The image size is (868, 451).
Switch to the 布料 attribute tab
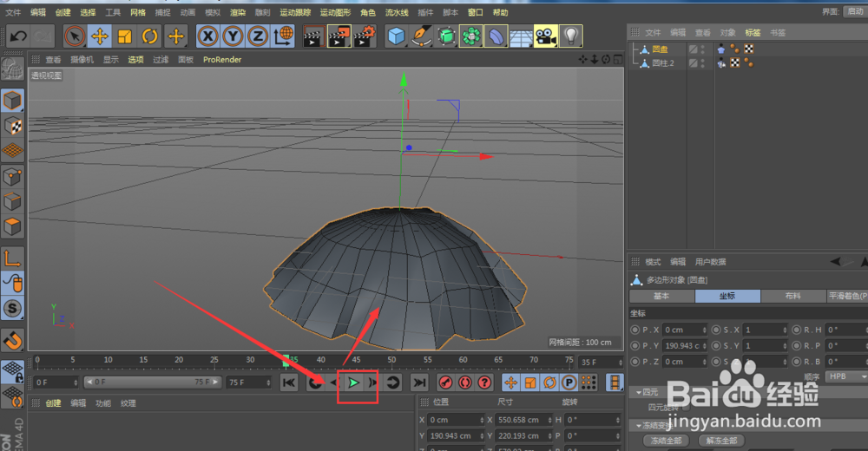pyautogui.click(x=793, y=296)
